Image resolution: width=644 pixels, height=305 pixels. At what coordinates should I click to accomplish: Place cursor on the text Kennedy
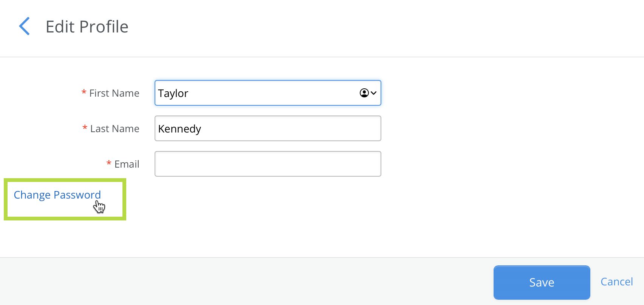[x=180, y=129]
